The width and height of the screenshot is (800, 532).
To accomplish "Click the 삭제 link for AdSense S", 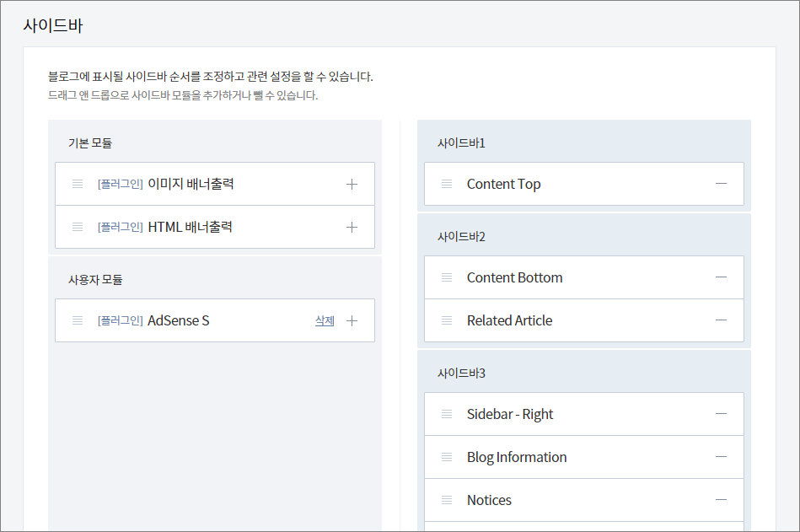I will tap(325, 321).
